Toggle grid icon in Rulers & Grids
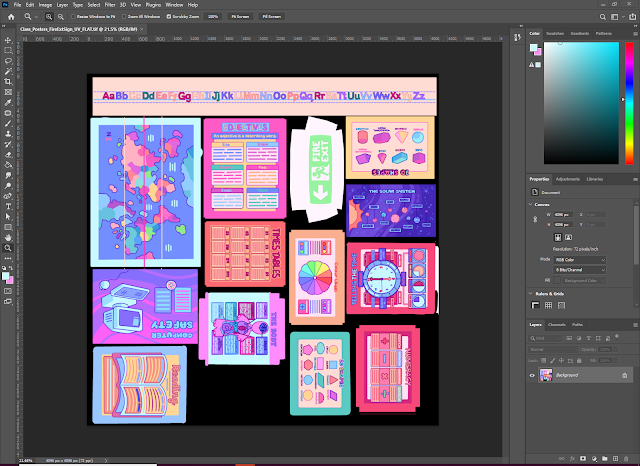 pos(549,305)
